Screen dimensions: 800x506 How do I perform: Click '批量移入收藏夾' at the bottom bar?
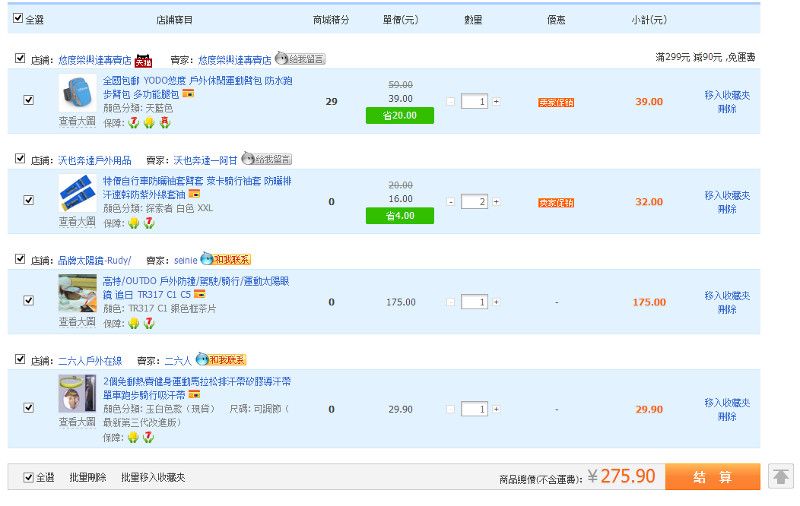point(153,478)
